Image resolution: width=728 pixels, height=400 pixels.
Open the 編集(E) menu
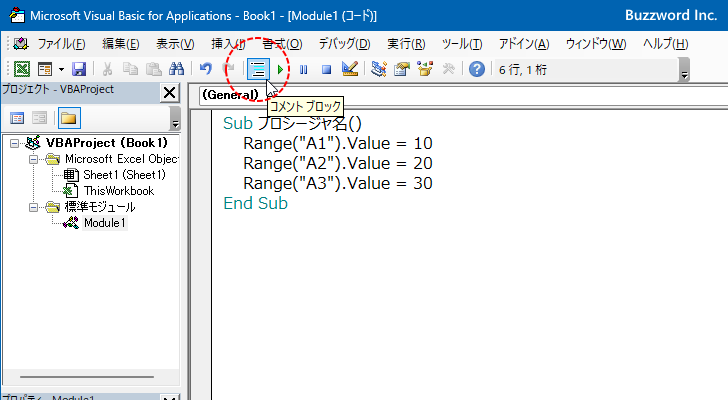pos(121,44)
